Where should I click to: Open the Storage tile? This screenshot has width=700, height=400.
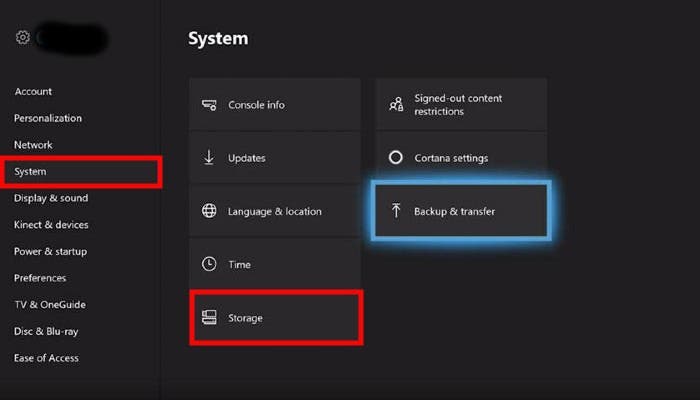click(276, 317)
